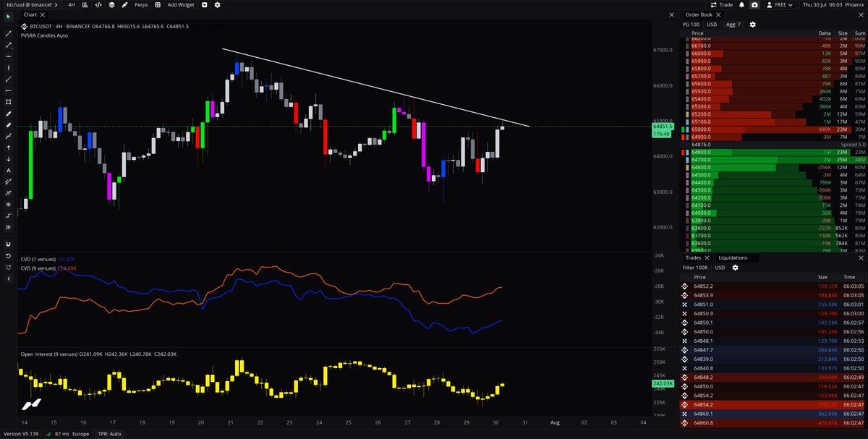Open Order Book settings gear

tap(752, 25)
